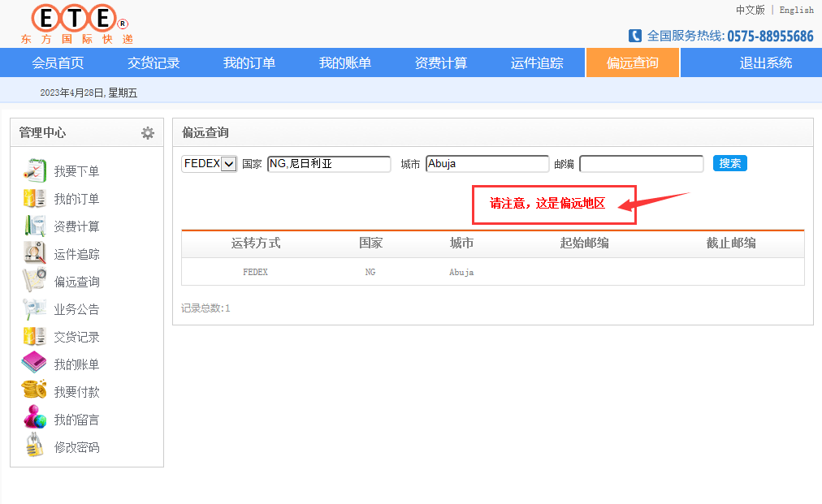Click the date text 2023年4月28日, 星期五
The image size is (822, 504).
click(x=89, y=93)
